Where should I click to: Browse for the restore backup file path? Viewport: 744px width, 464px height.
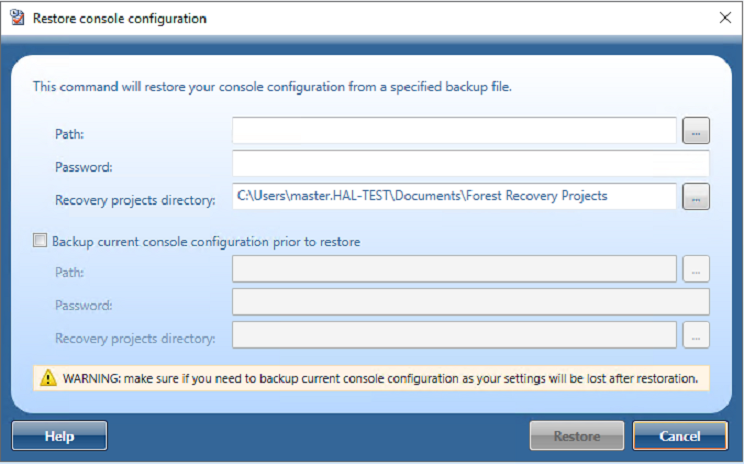pyautogui.click(x=695, y=131)
